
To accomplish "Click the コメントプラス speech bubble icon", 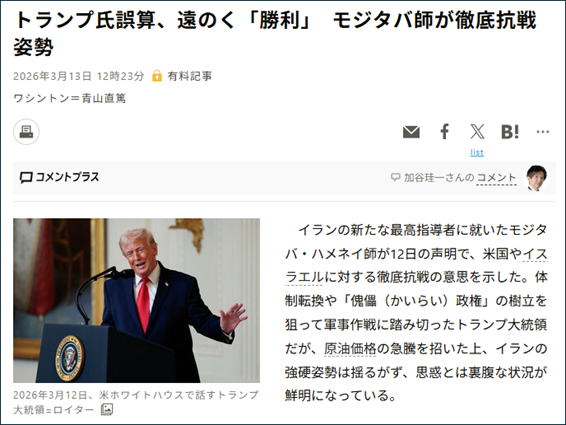I will pyautogui.click(x=26, y=177).
